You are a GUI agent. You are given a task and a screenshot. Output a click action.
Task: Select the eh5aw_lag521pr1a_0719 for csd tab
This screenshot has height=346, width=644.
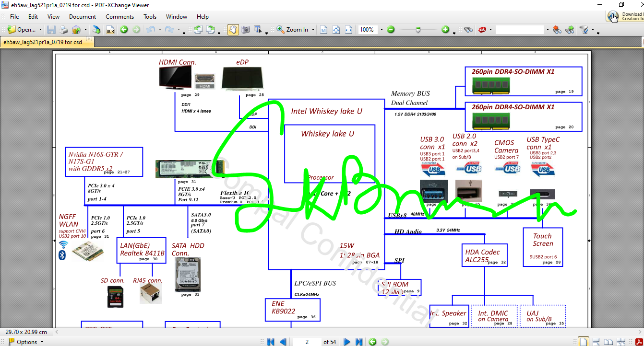click(43, 42)
